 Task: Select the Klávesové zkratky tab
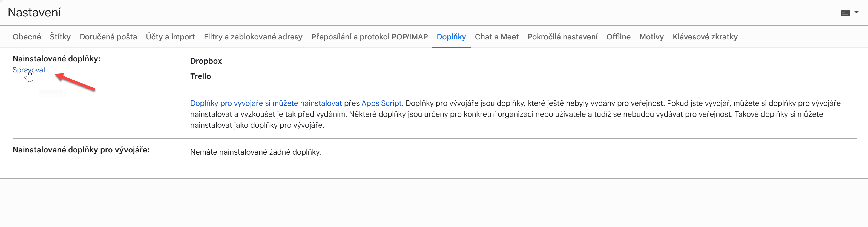click(x=705, y=37)
